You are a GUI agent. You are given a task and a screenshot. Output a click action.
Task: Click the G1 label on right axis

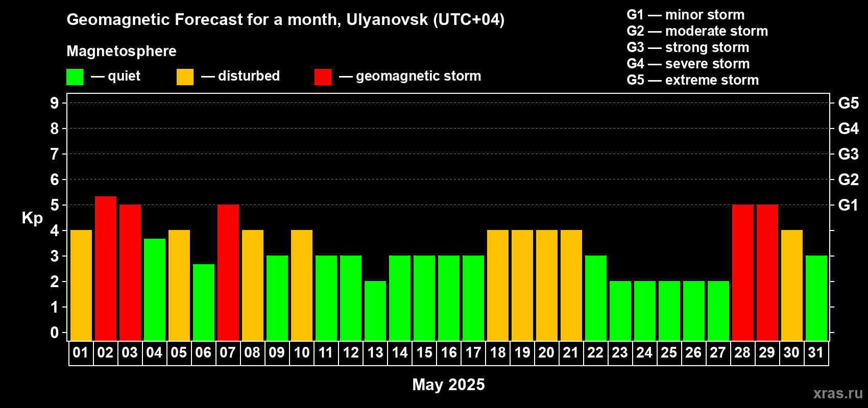pos(849,205)
